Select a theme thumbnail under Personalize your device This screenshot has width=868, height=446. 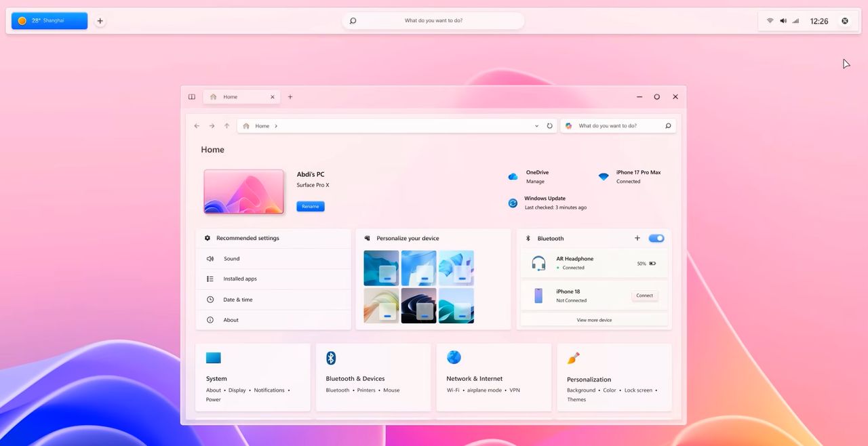[381, 268]
